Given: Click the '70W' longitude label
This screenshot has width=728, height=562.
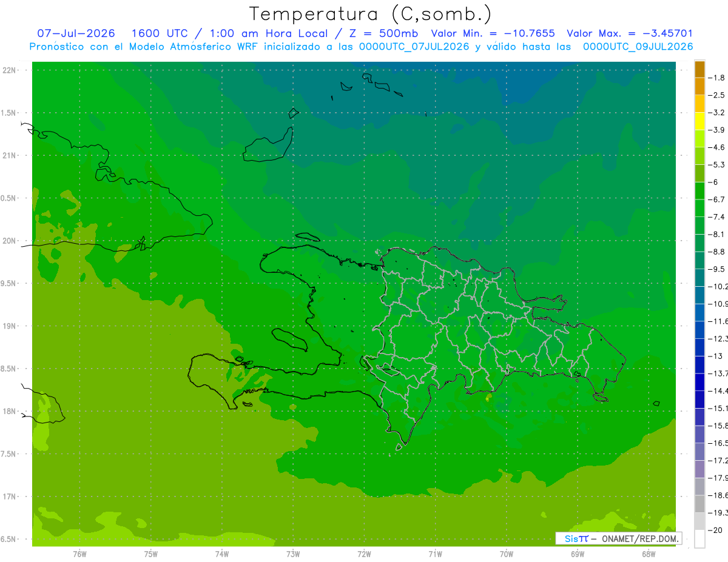Looking at the screenshot, I should point(507,554).
